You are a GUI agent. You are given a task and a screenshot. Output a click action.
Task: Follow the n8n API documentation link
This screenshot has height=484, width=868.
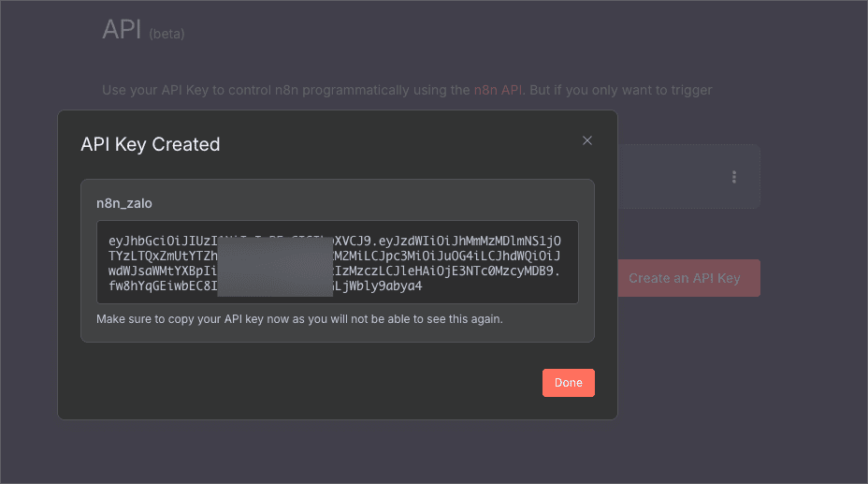point(498,90)
